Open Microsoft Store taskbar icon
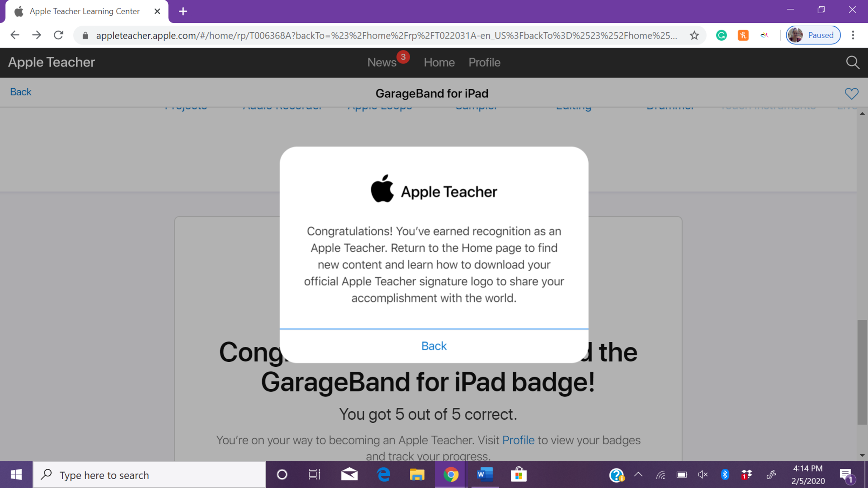This screenshot has height=488, width=868. click(x=518, y=474)
